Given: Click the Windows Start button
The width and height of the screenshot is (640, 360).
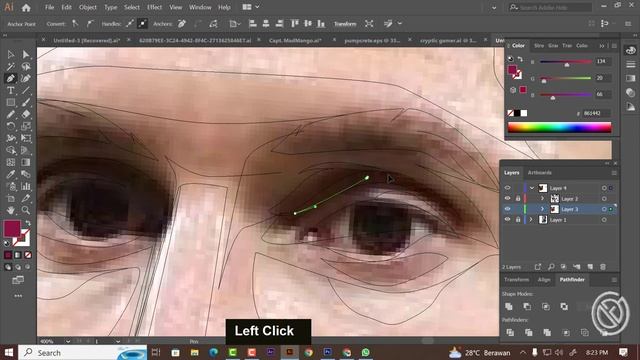Looking at the screenshot, I should (8, 352).
